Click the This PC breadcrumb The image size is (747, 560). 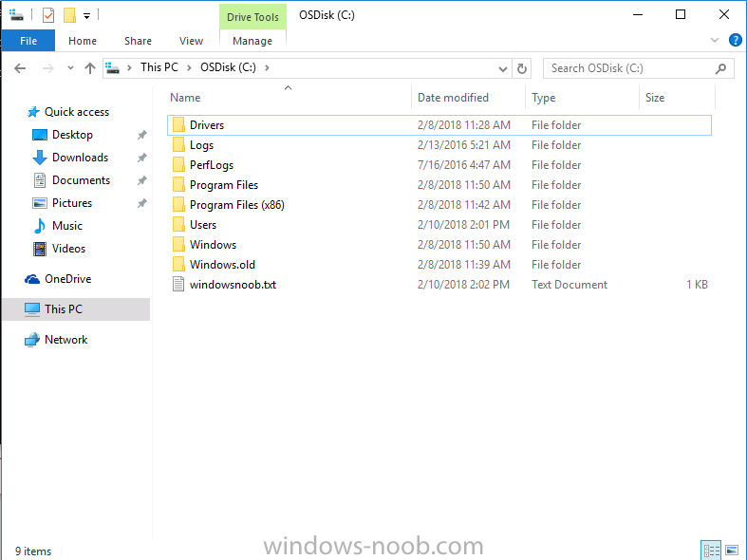(x=159, y=67)
